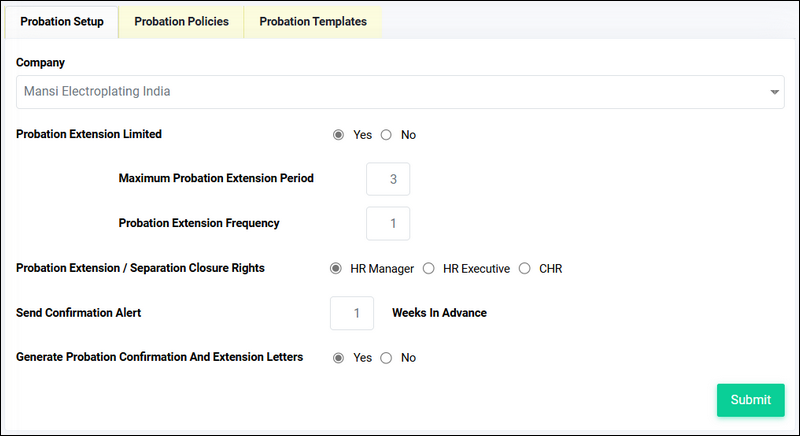Click the Weeks In Advance label

[439, 313]
